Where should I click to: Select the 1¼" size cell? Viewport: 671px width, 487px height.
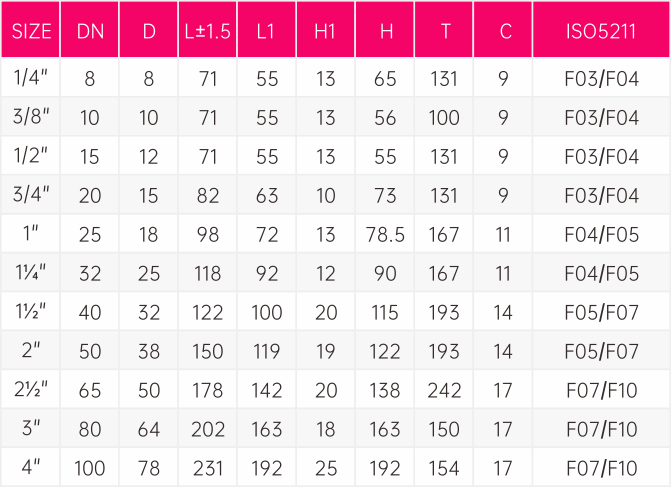pos(30,273)
